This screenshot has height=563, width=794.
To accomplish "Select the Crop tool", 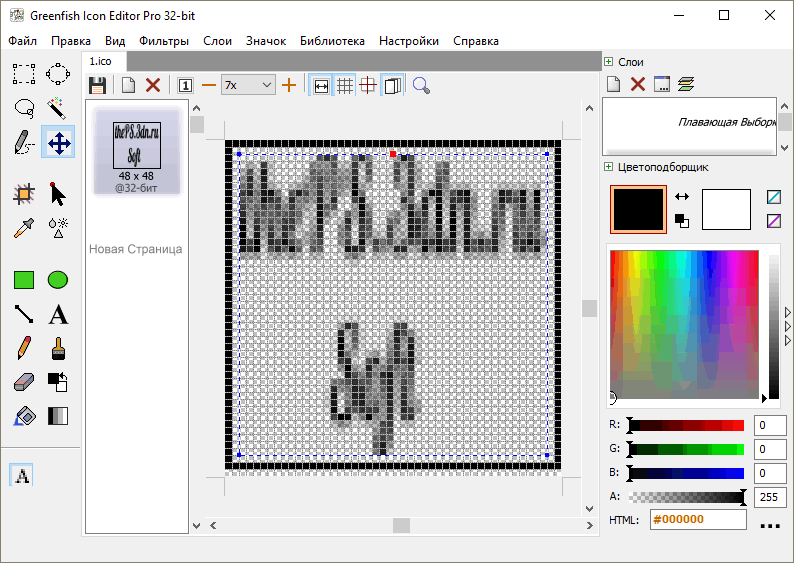I will (x=24, y=194).
